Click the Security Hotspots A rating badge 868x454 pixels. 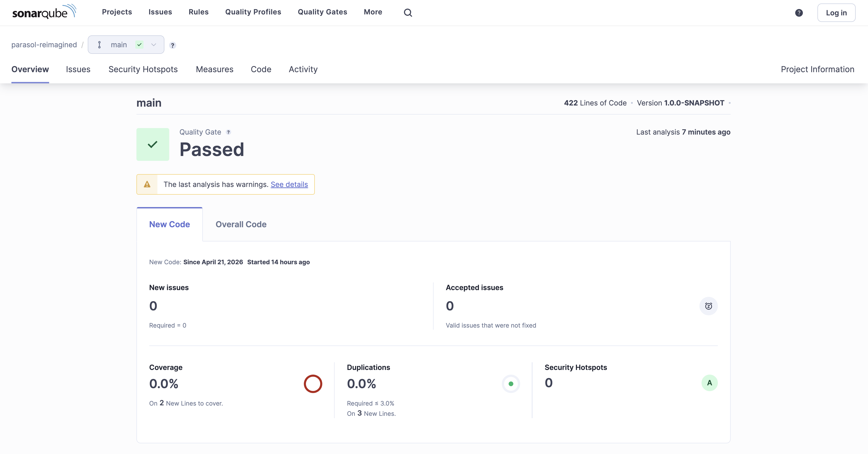pyautogui.click(x=709, y=383)
